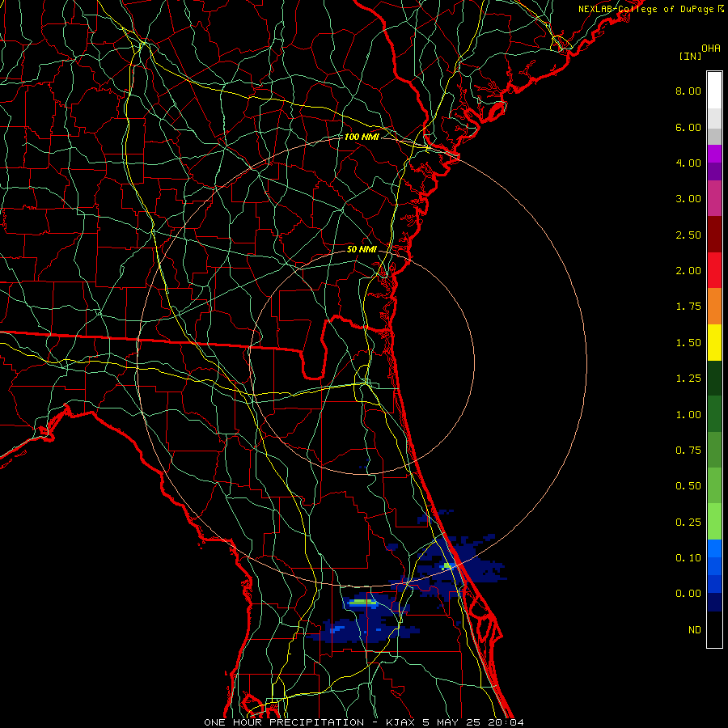Pick the bright red 2.00 legend swatch

tap(714, 270)
